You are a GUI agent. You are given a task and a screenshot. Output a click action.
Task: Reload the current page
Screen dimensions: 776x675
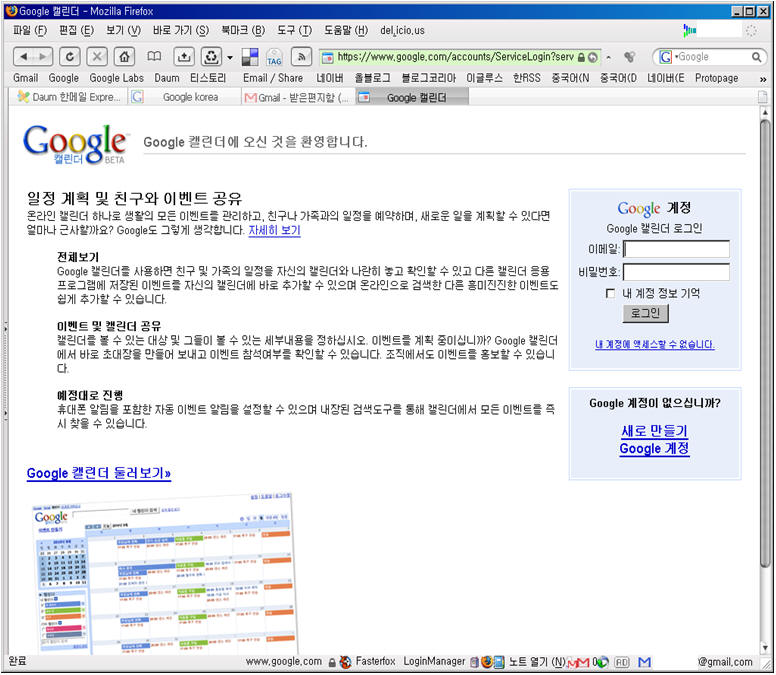pos(69,57)
